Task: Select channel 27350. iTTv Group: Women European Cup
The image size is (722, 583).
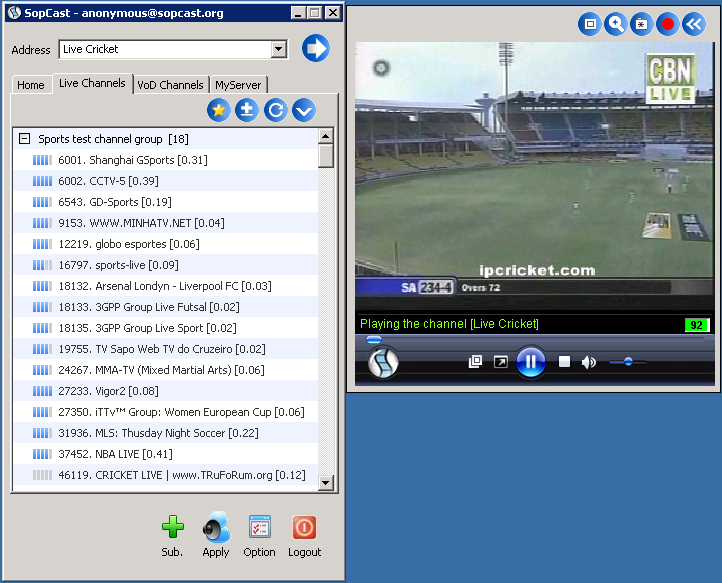Action: click(x=166, y=412)
